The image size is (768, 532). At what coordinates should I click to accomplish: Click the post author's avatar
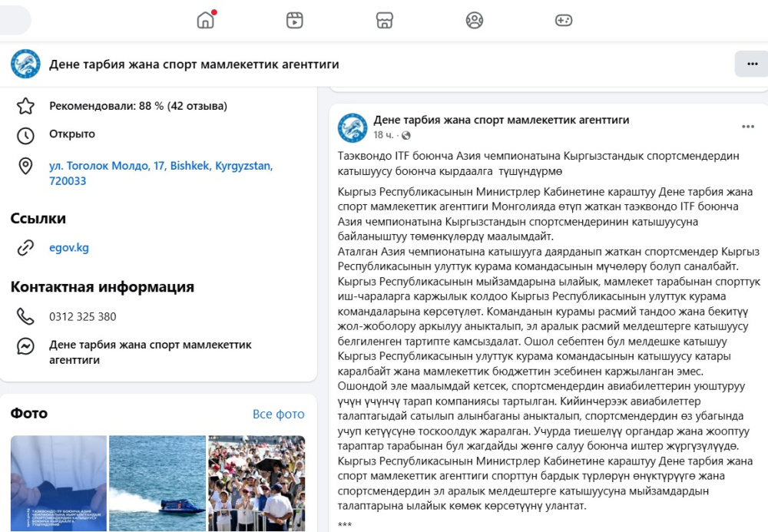pyautogui.click(x=353, y=127)
